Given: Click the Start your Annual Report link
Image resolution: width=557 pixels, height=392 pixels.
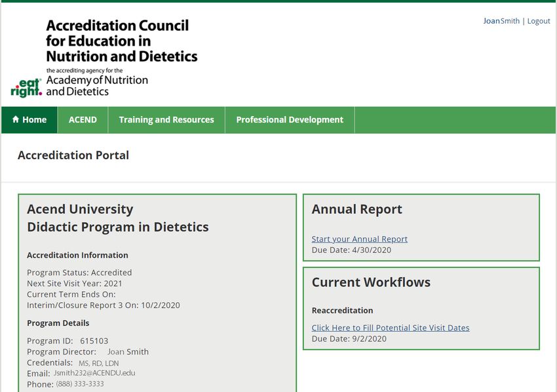Looking at the screenshot, I should (x=360, y=239).
